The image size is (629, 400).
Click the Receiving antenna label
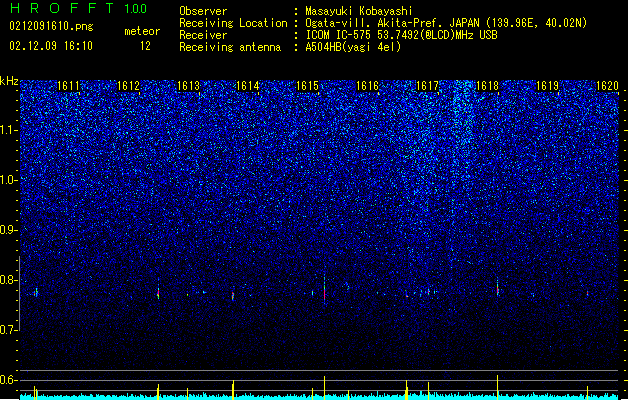[x=230, y=47]
